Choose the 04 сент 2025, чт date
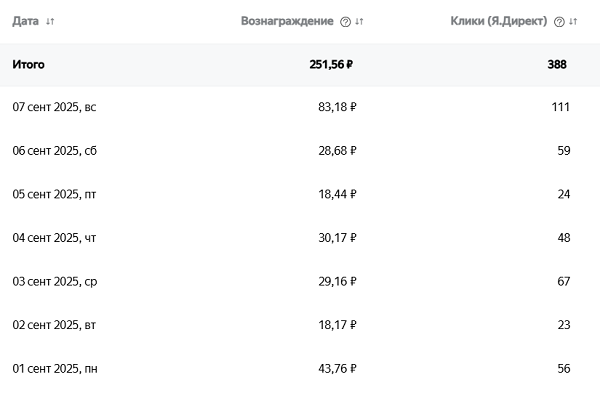The width and height of the screenshot is (600, 401). 55,238
